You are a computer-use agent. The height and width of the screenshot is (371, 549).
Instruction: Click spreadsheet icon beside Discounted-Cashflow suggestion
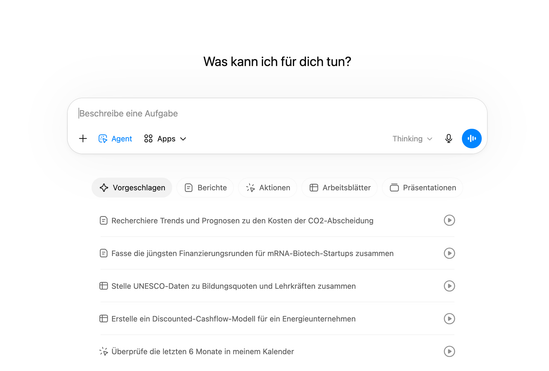point(103,318)
